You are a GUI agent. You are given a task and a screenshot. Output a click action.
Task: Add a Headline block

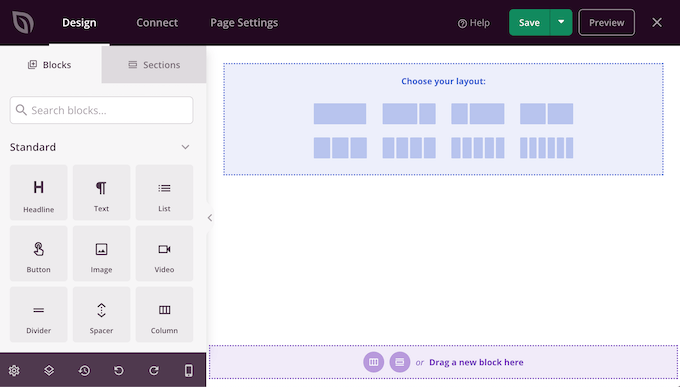[x=39, y=192]
